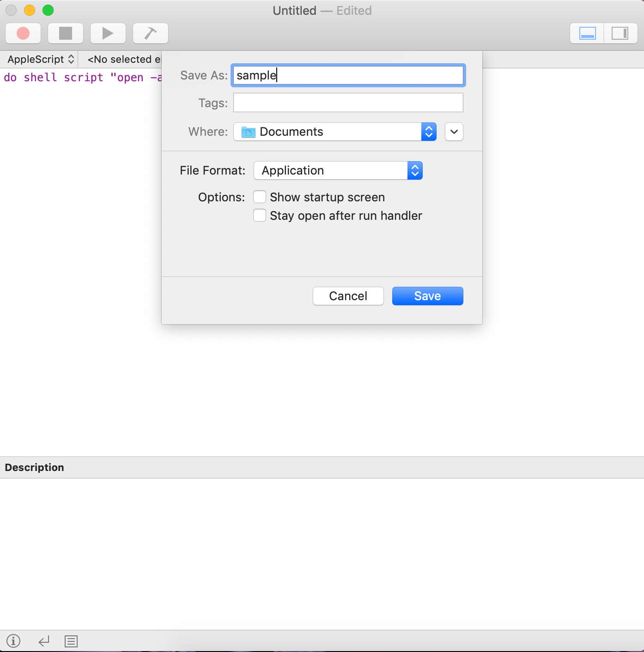Viewport: 644px width, 652px height.
Task: Run the script with the play button
Action: (108, 33)
